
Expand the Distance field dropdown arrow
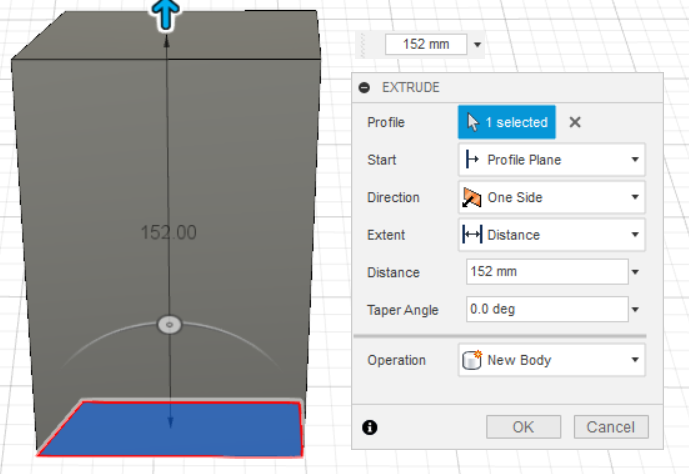(x=635, y=272)
